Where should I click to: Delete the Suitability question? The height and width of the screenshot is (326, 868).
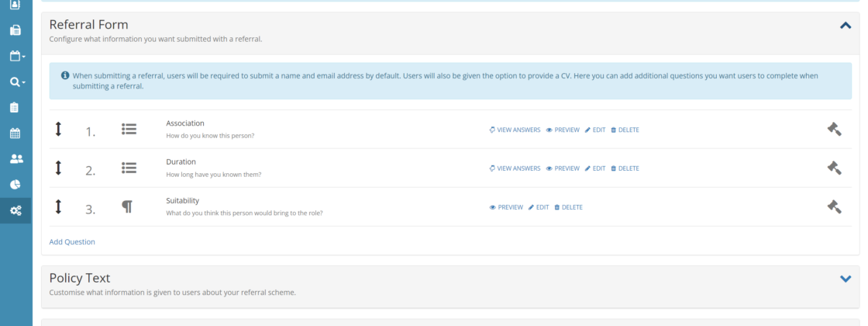point(568,207)
